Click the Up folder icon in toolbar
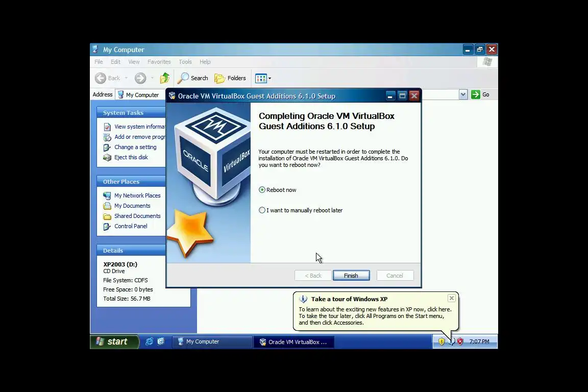This screenshot has height=392, width=588. [x=165, y=78]
